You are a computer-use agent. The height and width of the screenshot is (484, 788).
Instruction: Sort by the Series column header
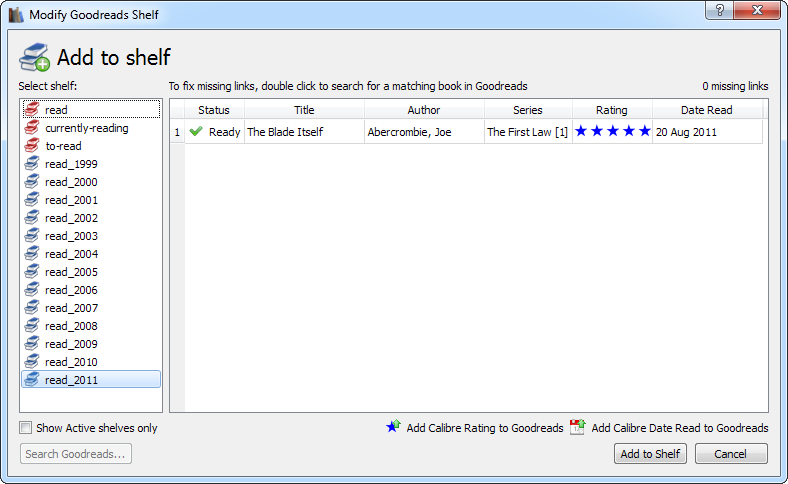coord(528,110)
